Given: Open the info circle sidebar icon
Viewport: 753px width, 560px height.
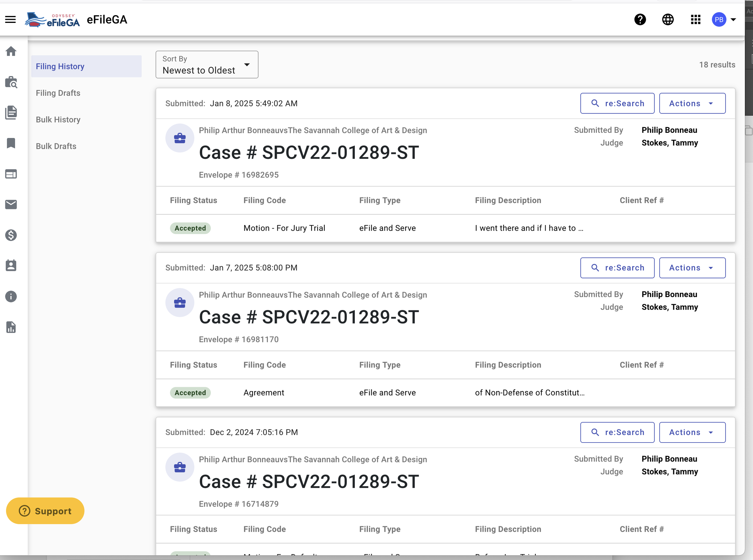Looking at the screenshot, I should (11, 297).
